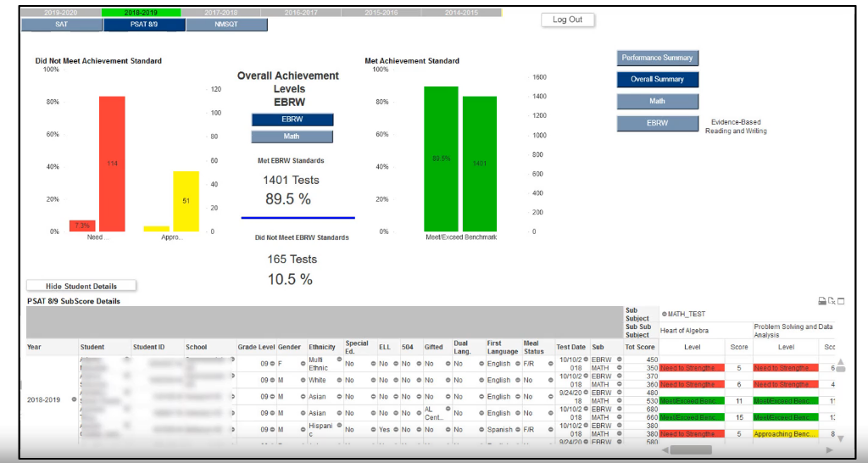Switch to the NMSQT tab
The image size is (868, 463).
226,25
